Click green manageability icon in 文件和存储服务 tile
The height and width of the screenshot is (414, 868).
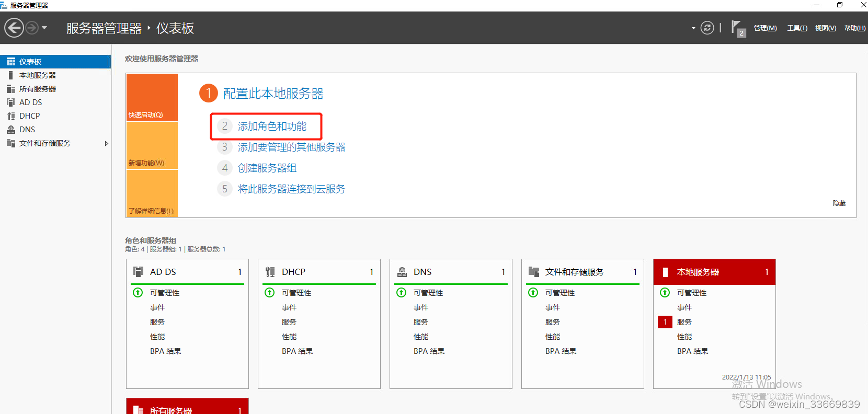click(x=533, y=293)
